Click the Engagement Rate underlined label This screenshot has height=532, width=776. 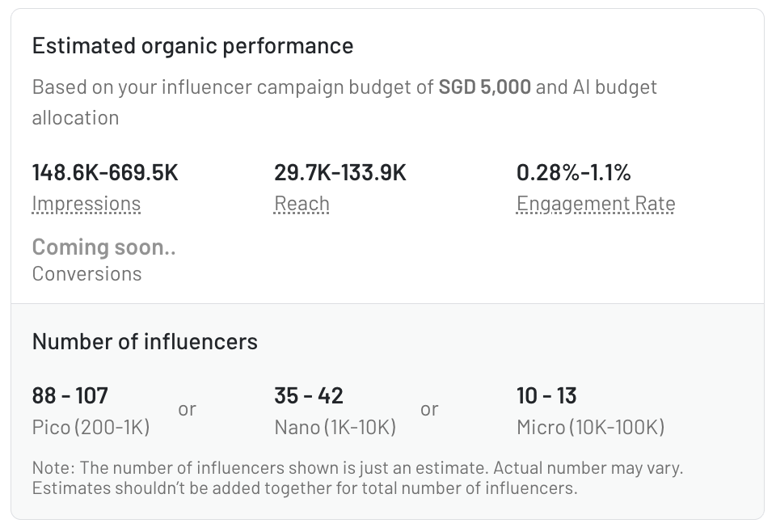(596, 204)
